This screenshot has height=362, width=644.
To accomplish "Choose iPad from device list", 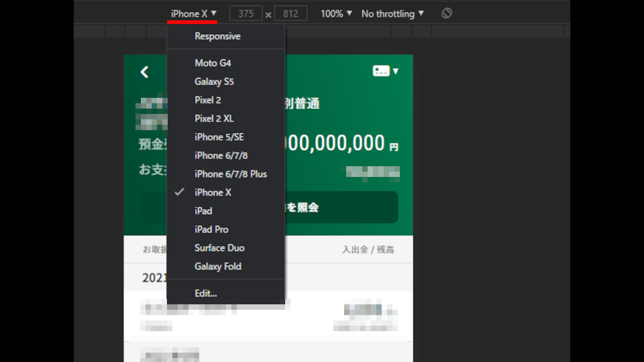I will coord(225,211).
